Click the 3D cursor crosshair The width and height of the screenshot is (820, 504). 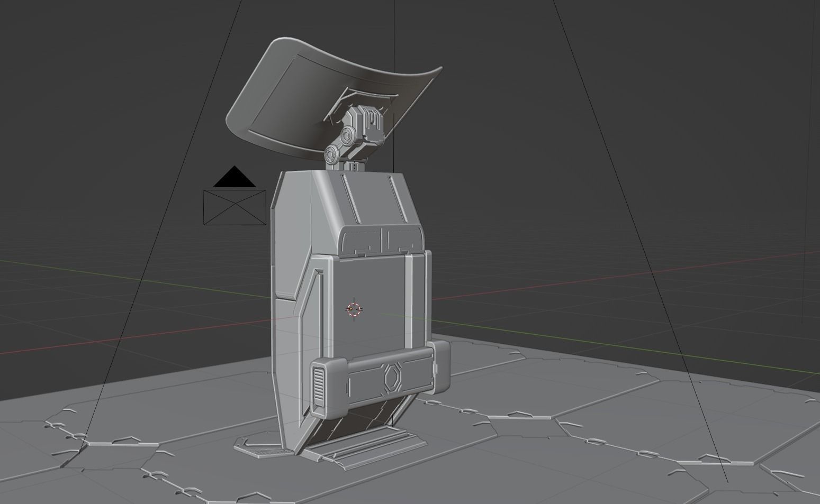(354, 309)
